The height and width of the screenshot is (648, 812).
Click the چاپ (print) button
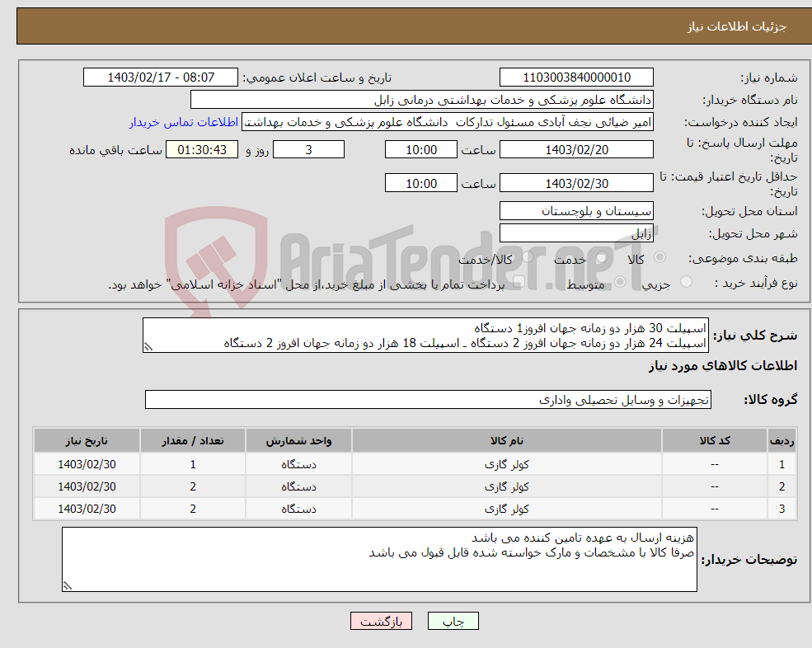tap(453, 621)
